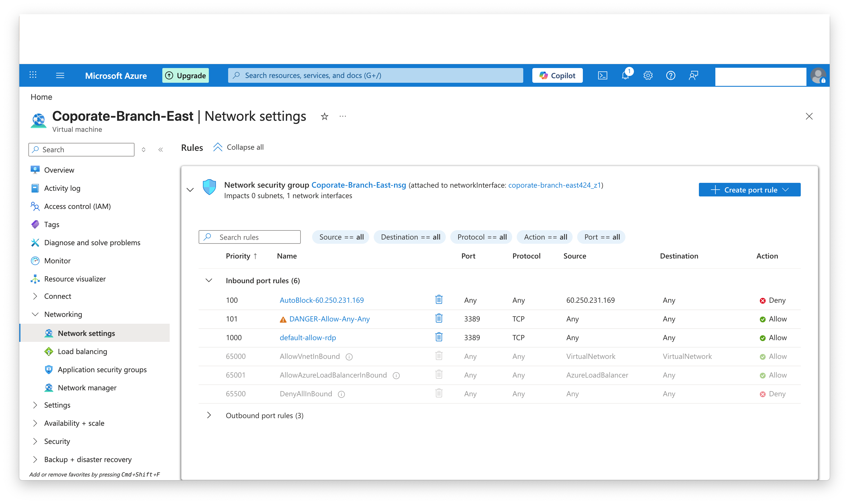This screenshot has width=849, height=504.
Task: Open the DANGER-Allow-Any-Any rule link
Action: click(x=329, y=319)
